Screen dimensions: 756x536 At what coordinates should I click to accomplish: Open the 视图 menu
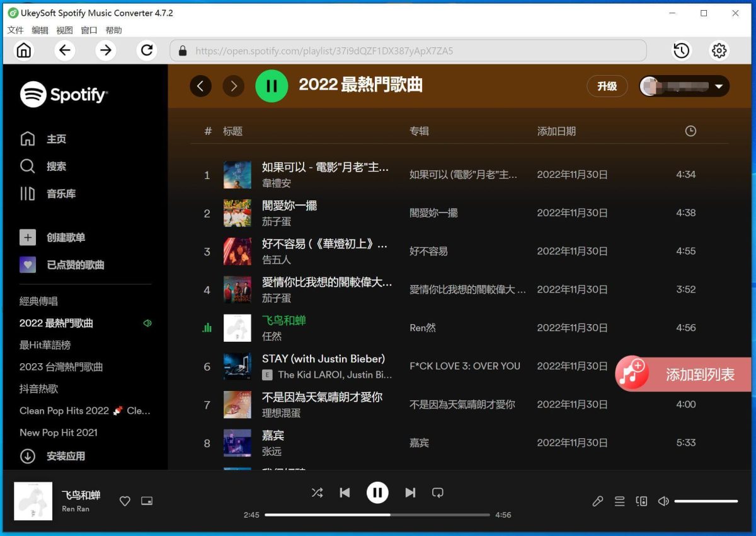[x=64, y=30]
